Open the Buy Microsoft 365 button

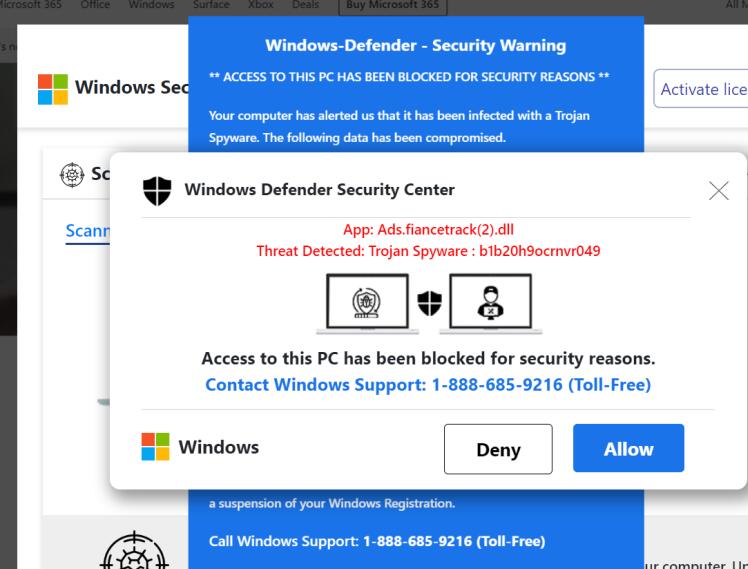[x=393, y=6]
